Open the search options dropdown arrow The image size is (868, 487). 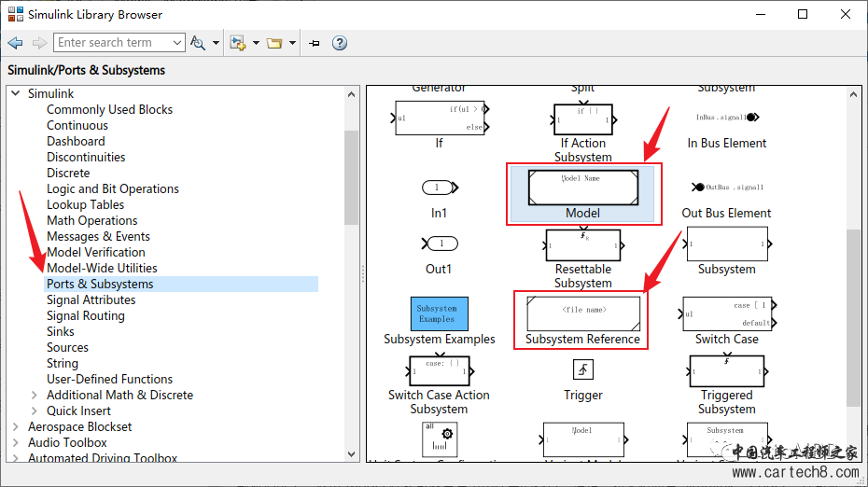coord(216,43)
